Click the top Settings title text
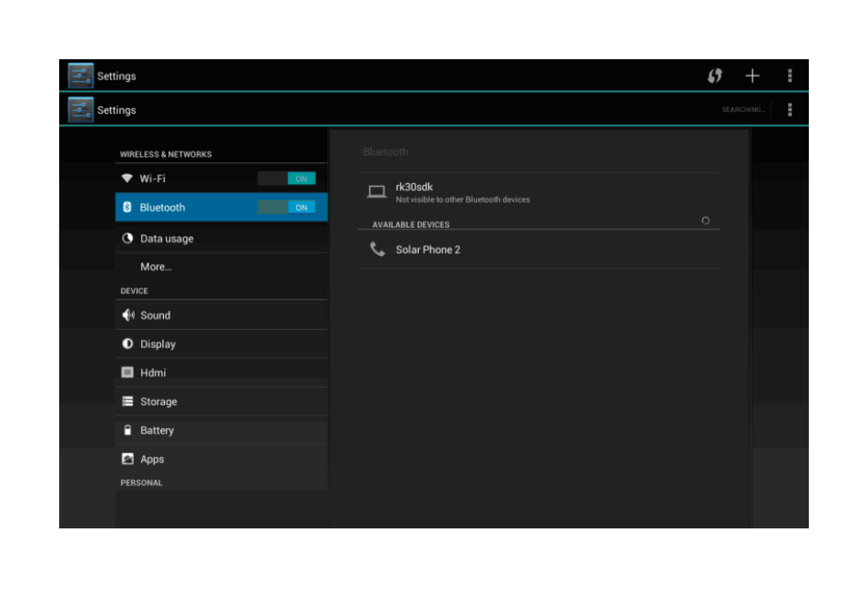The image size is (868, 594). click(x=117, y=76)
